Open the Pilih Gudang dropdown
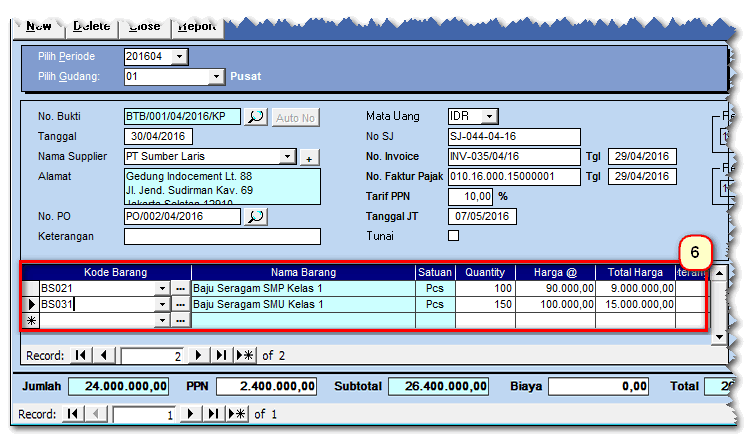The width and height of the screenshot is (754, 437). [x=216, y=76]
